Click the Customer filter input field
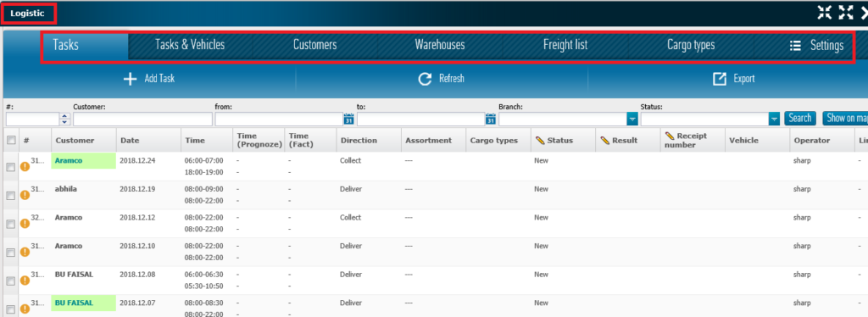 142,119
